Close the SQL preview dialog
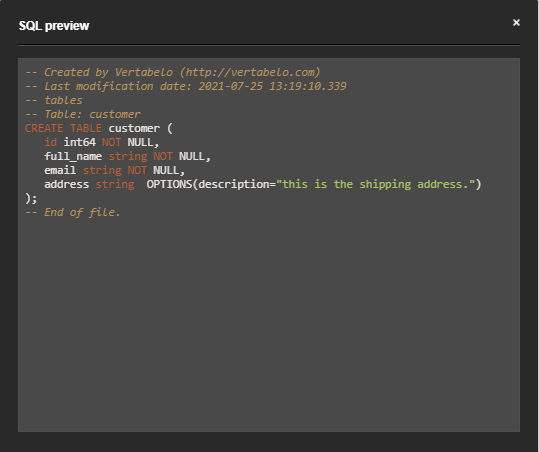This screenshot has width=539, height=452. tap(516, 23)
